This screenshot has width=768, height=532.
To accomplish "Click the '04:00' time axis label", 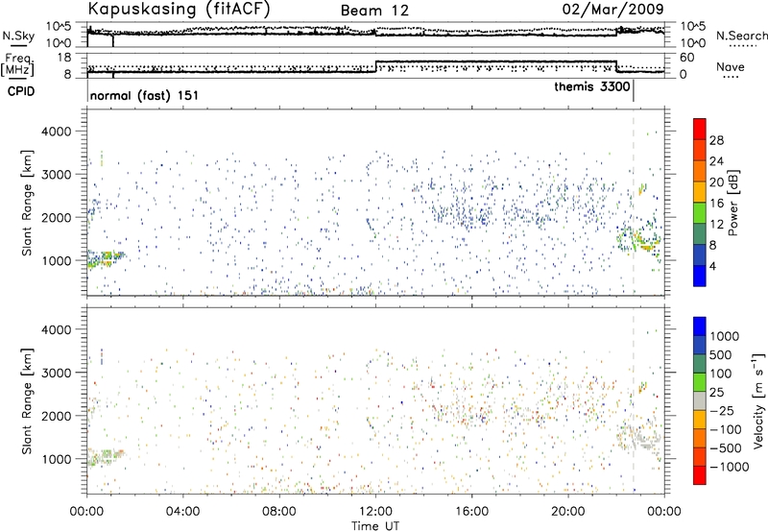I will pyautogui.click(x=182, y=512).
